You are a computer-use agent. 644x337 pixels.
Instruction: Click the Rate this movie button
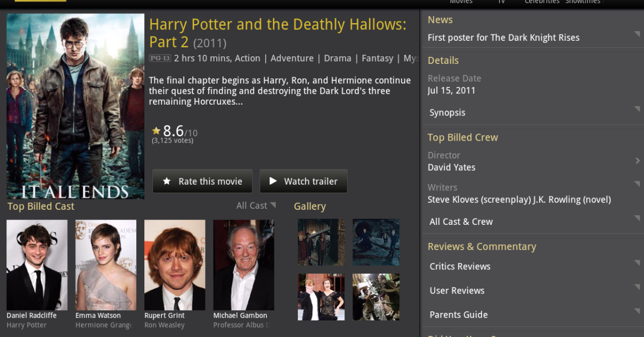203,181
